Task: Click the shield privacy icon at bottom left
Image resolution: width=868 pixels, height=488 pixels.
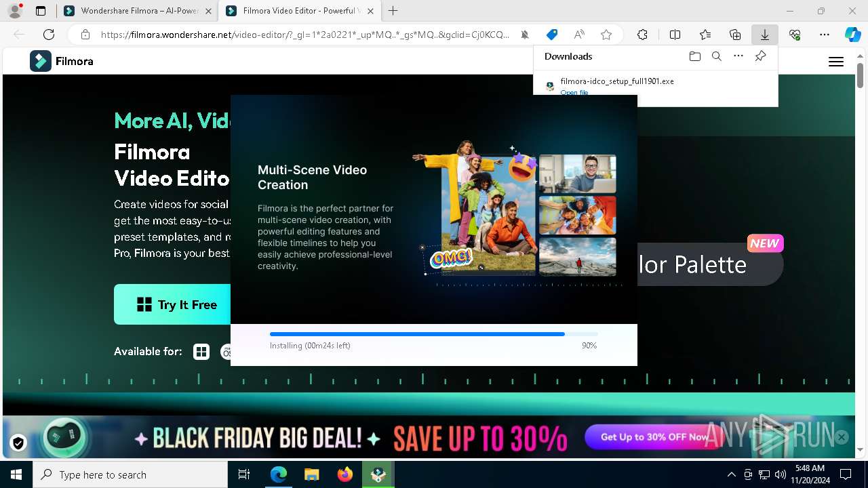Action: click(x=18, y=443)
